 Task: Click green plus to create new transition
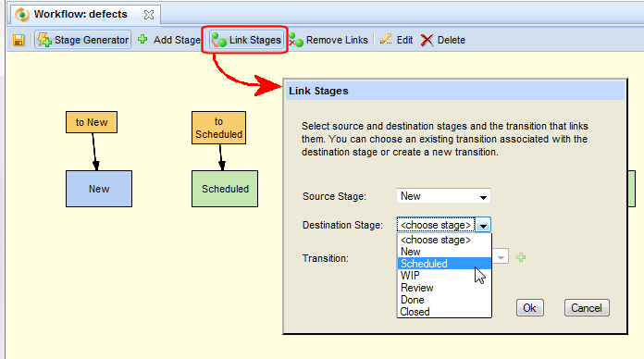[521, 257]
